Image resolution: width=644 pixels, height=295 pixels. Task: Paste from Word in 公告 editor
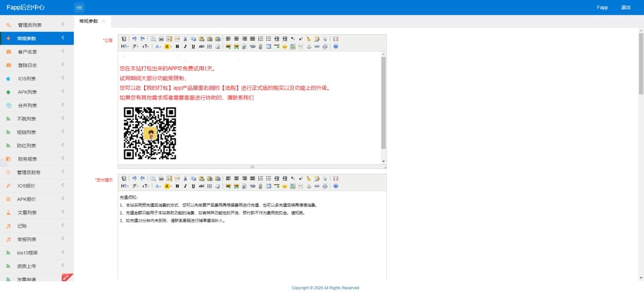218,39
